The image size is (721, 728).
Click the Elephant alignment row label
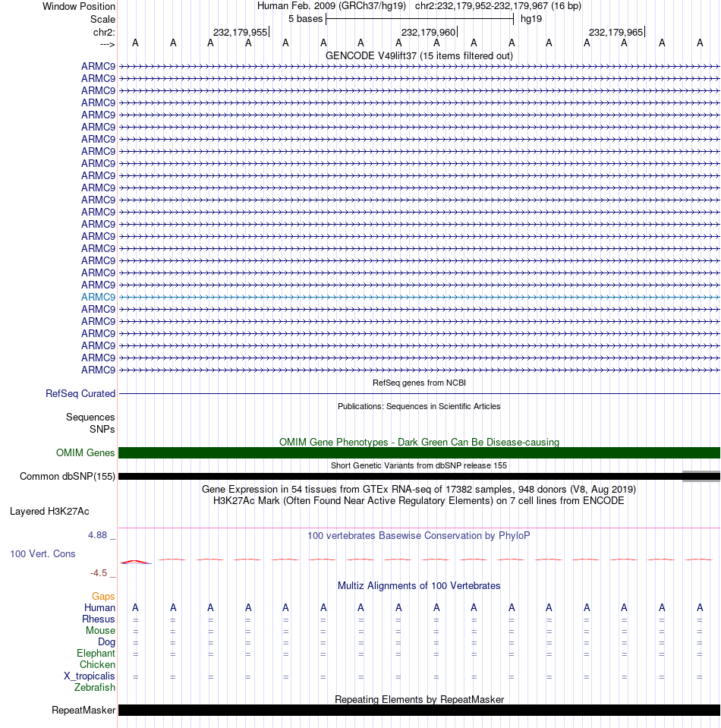(x=96, y=654)
